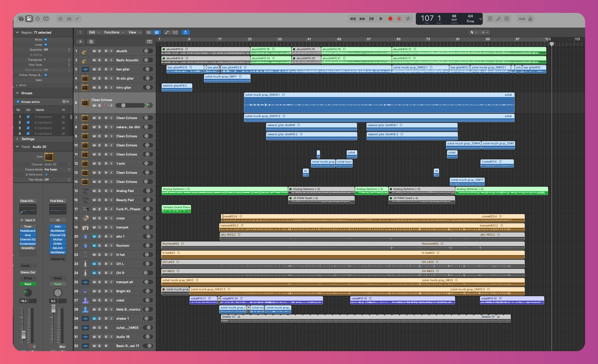Open the Mixer from the toolbar
Viewport: 598px width, 364px height.
tap(69, 19)
